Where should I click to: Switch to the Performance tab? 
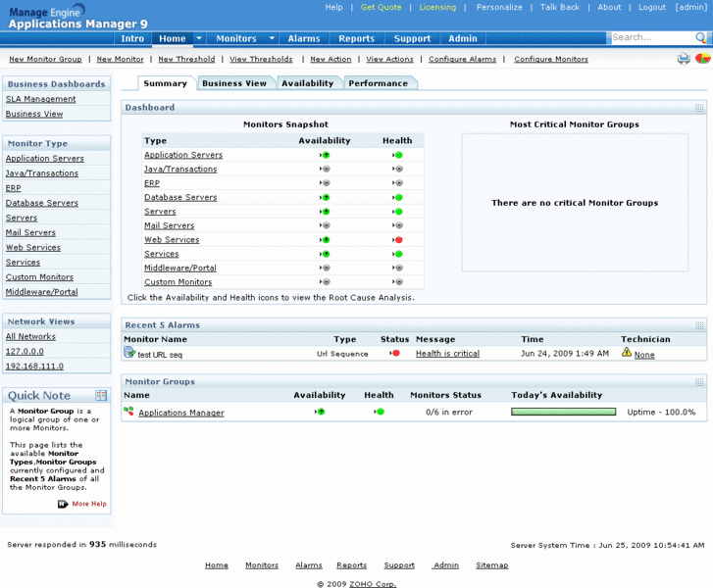[379, 83]
